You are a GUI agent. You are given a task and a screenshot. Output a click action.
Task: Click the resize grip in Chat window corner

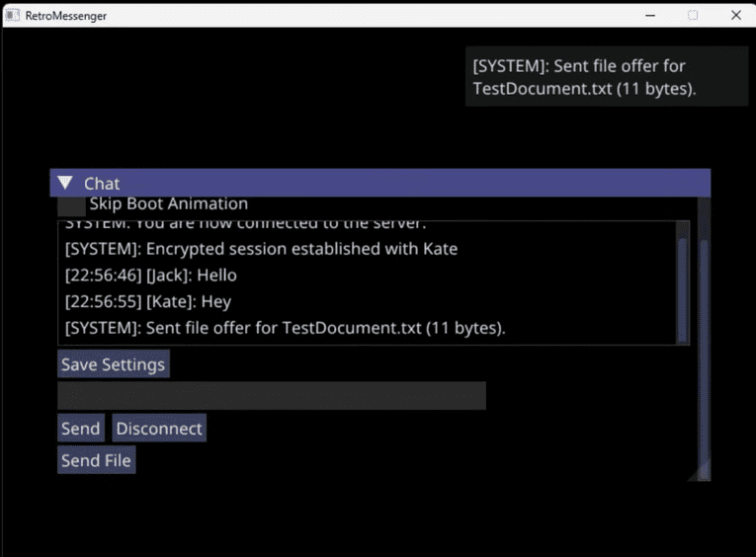[x=704, y=474]
